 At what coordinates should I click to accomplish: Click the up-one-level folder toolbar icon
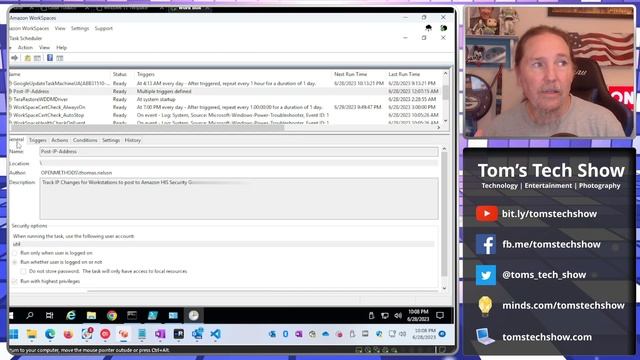28,58
